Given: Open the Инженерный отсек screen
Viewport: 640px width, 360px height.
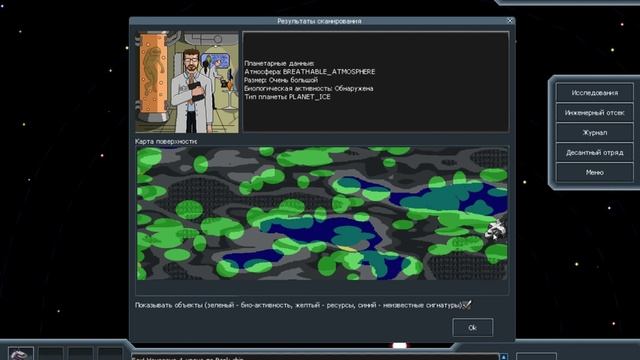Looking at the screenshot, I should (x=594, y=113).
